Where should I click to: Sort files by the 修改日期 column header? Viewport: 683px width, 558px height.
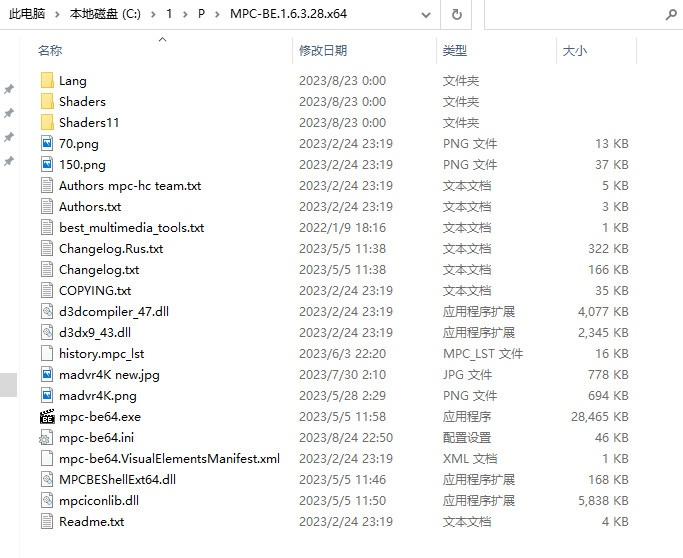click(323, 51)
